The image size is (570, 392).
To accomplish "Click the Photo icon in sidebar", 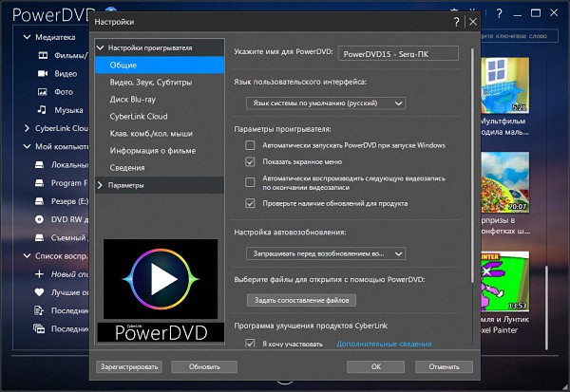I will click(43, 92).
